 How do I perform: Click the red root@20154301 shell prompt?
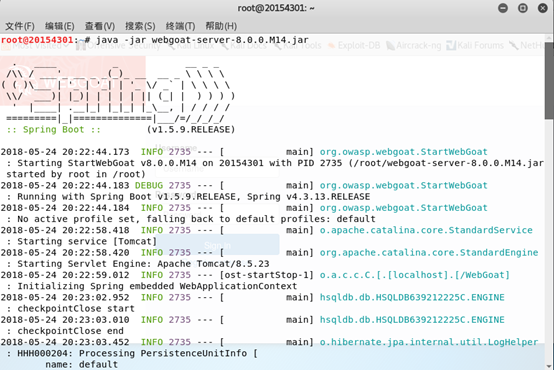[37, 40]
